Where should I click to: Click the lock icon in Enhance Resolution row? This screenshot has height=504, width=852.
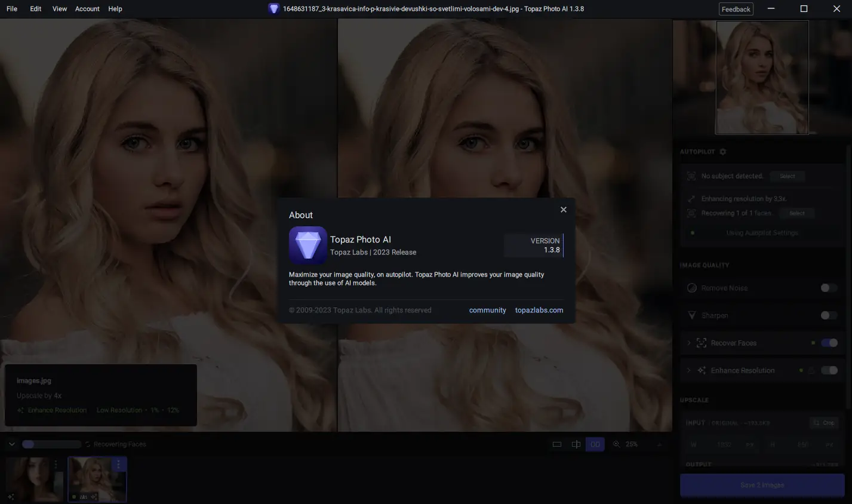(811, 370)
